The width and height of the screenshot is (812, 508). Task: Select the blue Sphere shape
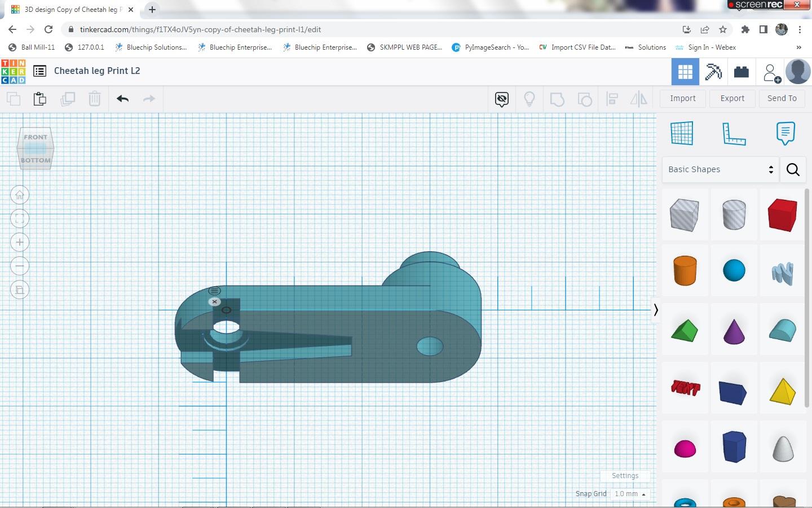click(x=734, y=270)
